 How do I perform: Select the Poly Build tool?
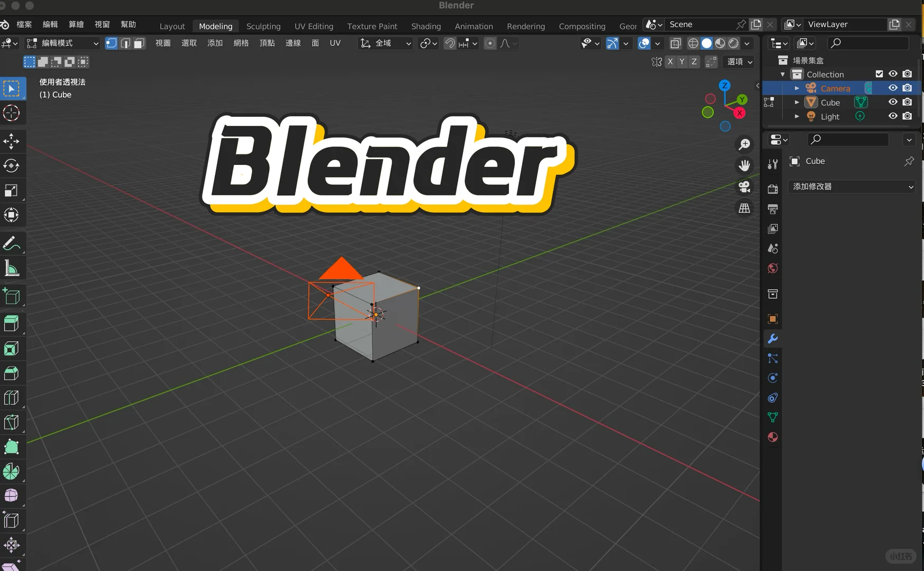tap(11, 447)
